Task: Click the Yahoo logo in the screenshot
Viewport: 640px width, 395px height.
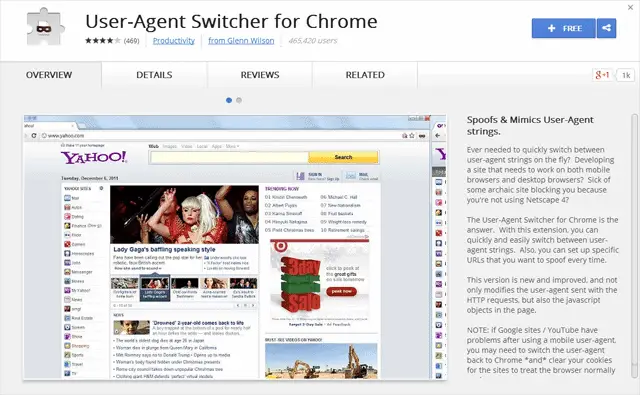Action: tap(94, 157)
